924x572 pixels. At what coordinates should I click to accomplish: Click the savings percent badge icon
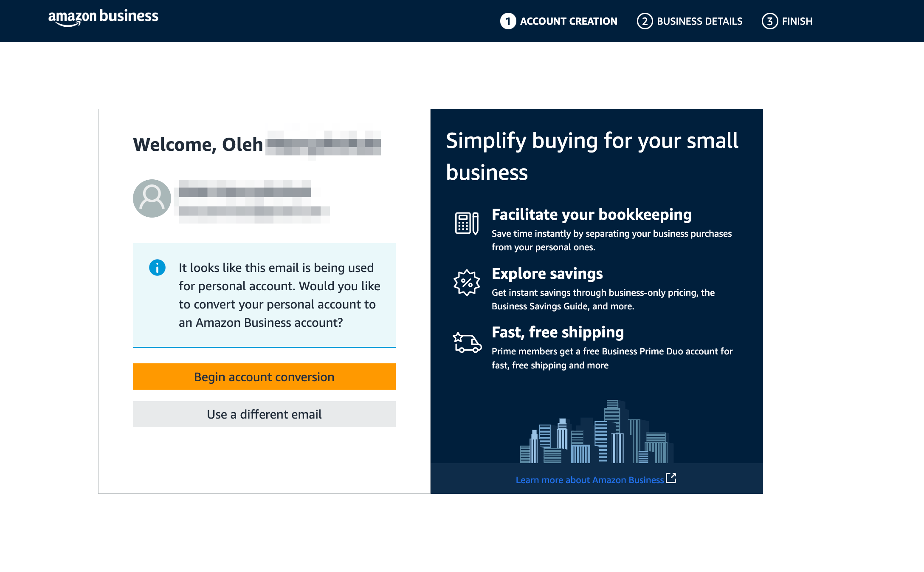pos(467,283)
